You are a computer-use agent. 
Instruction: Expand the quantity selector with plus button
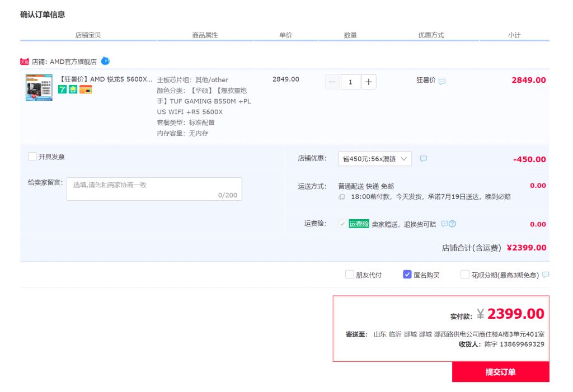tap(368, 82)
